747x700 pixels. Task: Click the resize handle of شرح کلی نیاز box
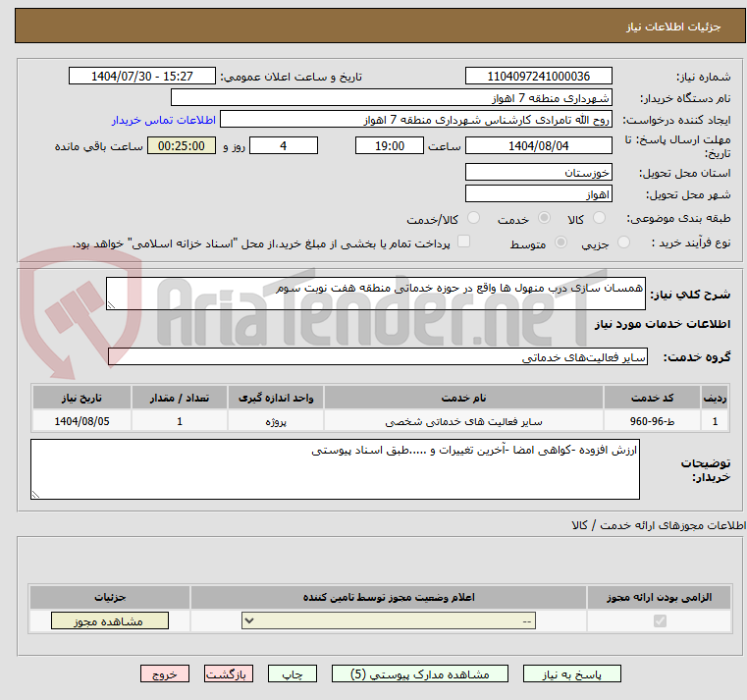pyautogui.click(x=111, y=305)
